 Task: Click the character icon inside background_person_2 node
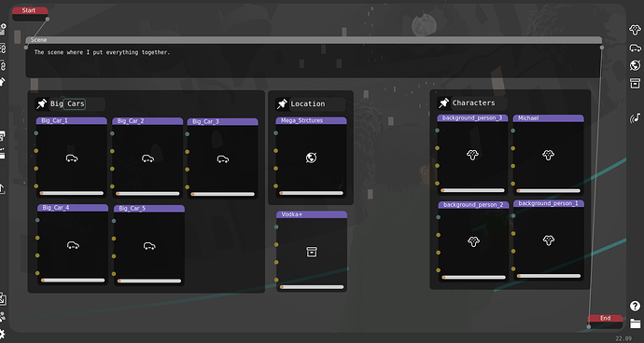click(x=473, y=241)
